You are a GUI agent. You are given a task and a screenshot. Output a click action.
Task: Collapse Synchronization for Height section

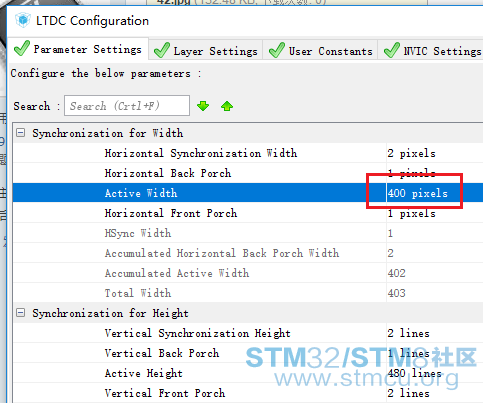(x=21, y=313)
